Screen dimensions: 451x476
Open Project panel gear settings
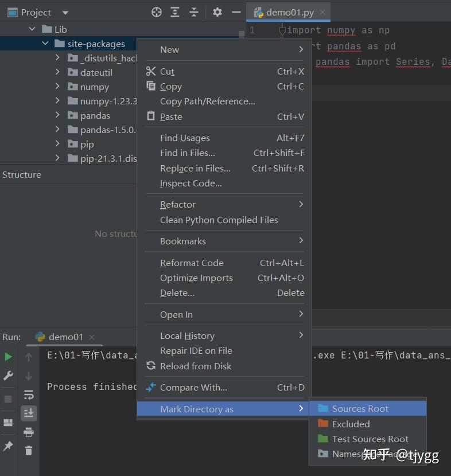pyautogui.click(x=217, y=12)
